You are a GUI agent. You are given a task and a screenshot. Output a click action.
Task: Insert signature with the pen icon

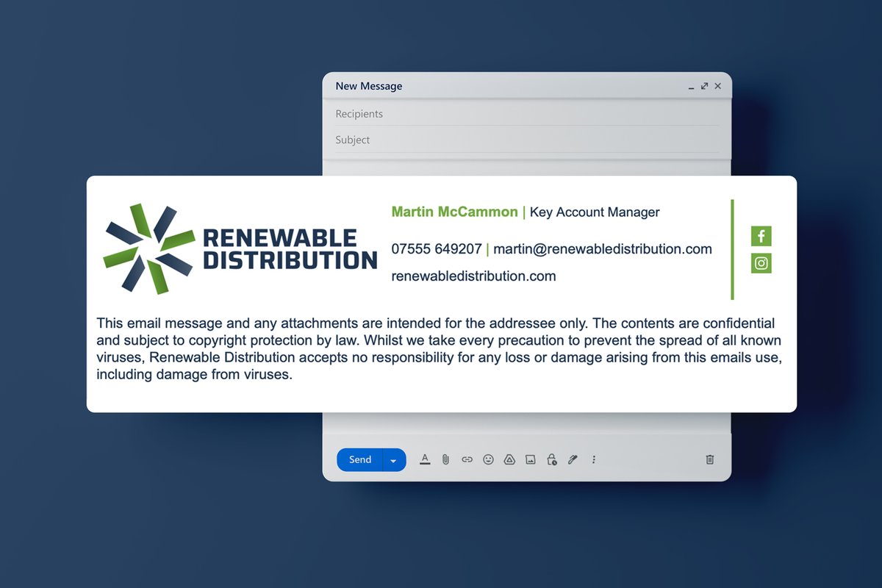pos(573,459)
